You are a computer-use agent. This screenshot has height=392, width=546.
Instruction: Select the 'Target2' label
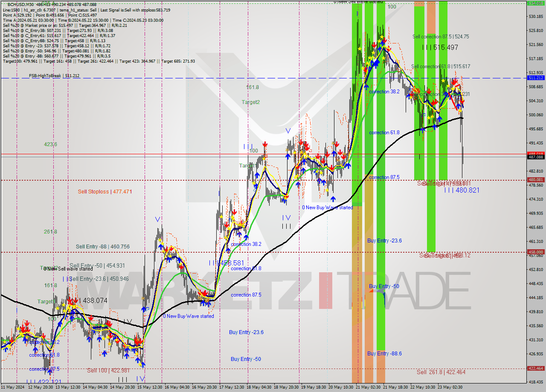tap(251, 102)
